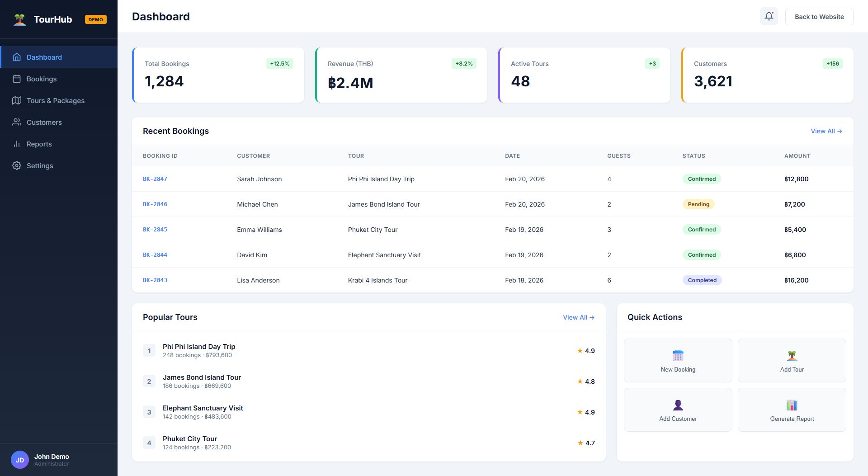This screenshot has height=476, width=868.
Task: Open the notifications bell icon
Action: [769, 16]
